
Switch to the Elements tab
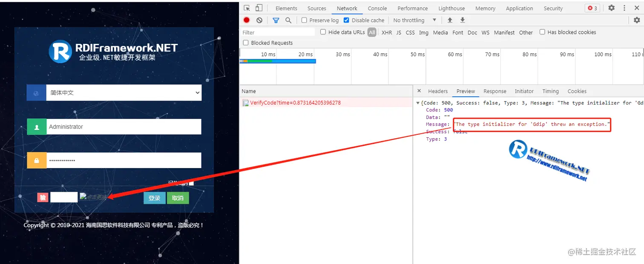[x=286, y=8]
